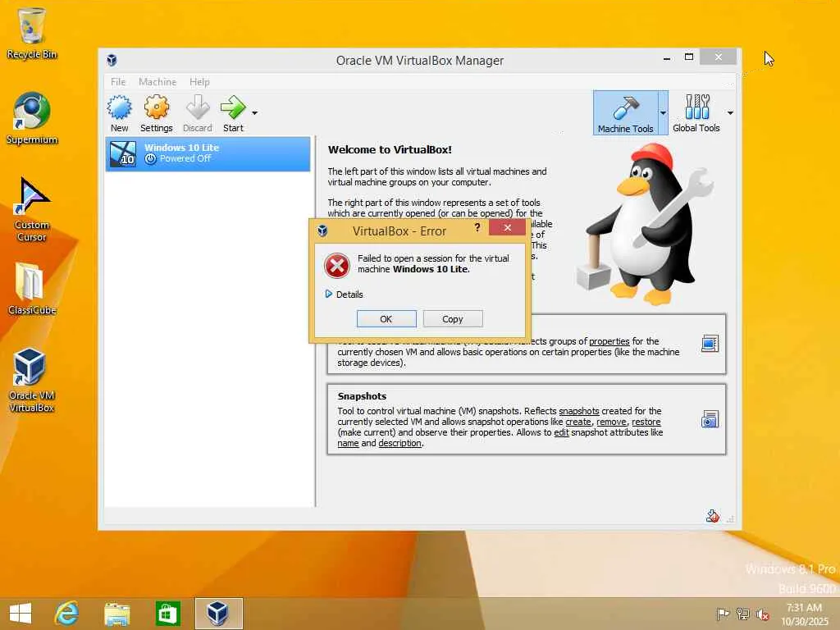Follow the edit link in Snapshots description
The width and height of the screenshot is (840, 630).
pos(561,432)
